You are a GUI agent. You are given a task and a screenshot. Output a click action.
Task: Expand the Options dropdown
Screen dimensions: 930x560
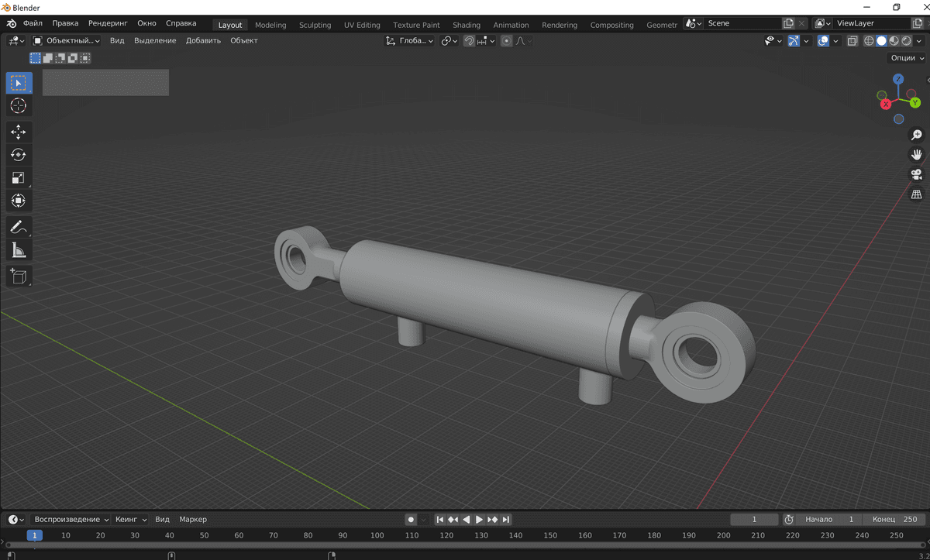click(908, 57)
